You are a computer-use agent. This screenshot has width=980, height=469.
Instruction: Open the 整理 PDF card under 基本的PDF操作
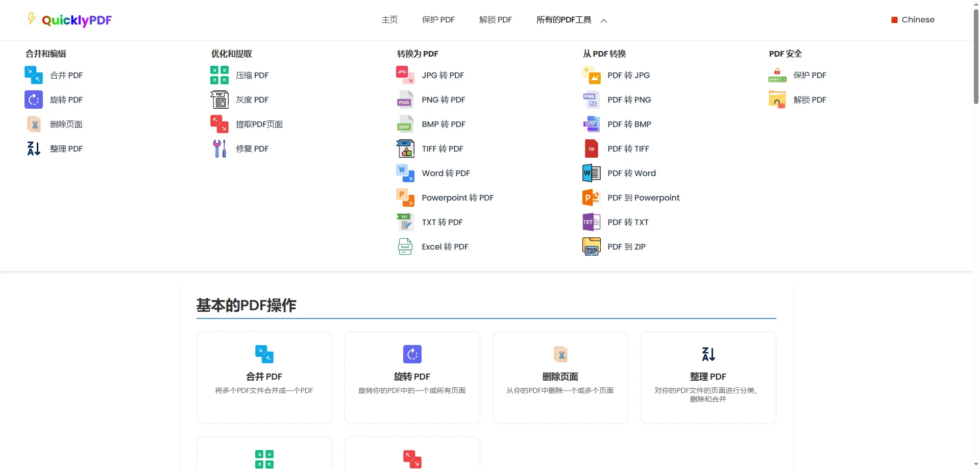click(708, 377)
